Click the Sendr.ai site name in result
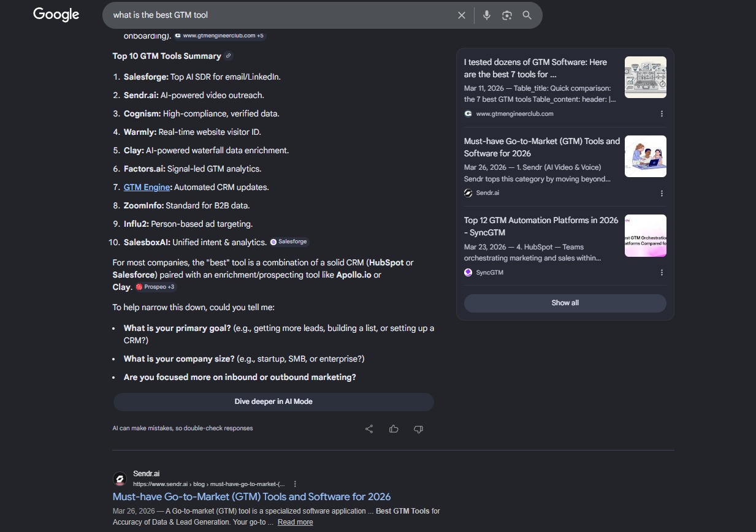 [146, 474]
